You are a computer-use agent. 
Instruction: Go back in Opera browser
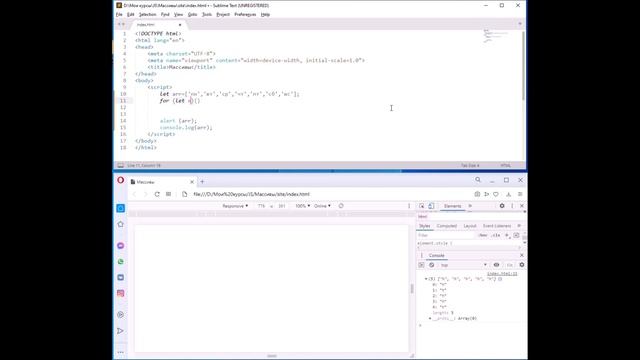(134, 194)
